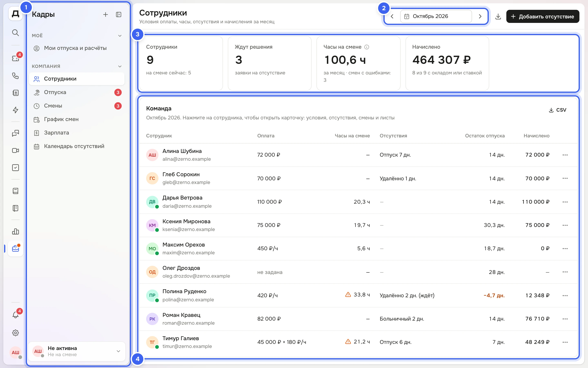Open the tasks checkmark icon in the rail
Viewport: 588px width, 368px height.
15,168
